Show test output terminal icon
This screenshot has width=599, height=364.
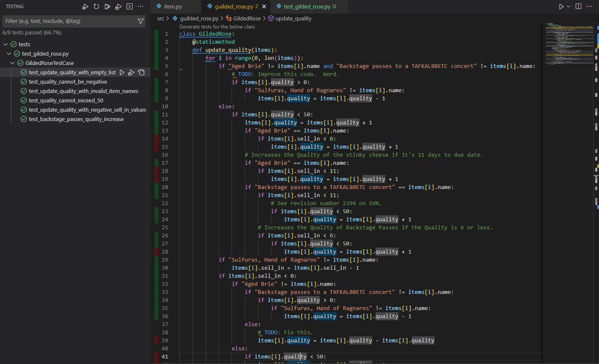130,6
